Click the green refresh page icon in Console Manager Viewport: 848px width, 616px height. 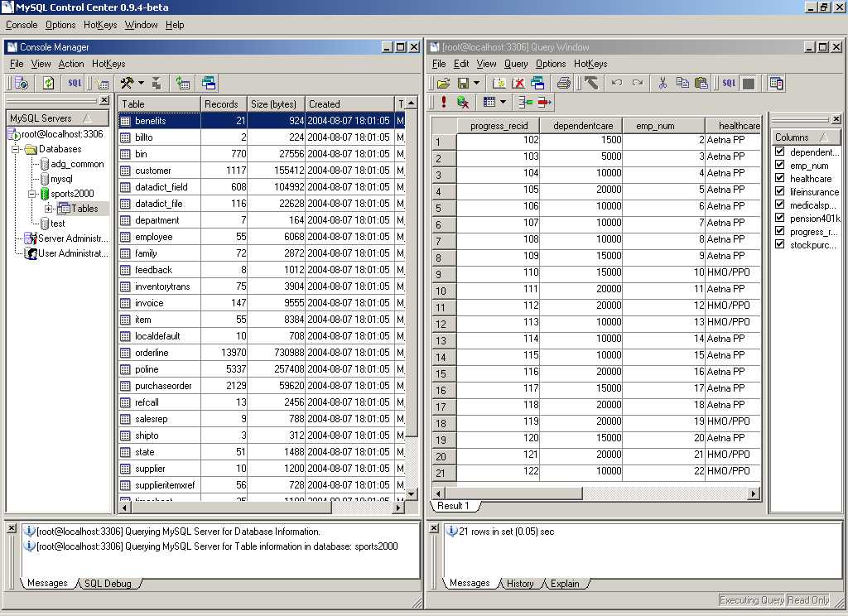49,84
